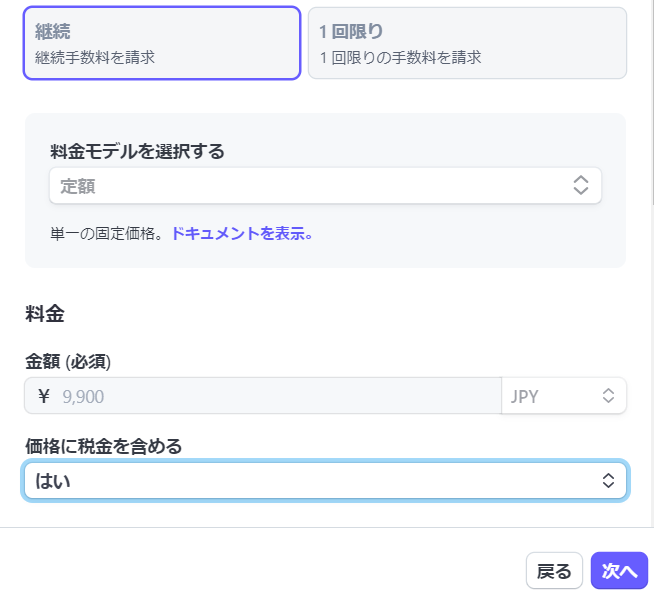
Task: Click the up-down arrows beside JPY
Action: click(x=608, y=396)
